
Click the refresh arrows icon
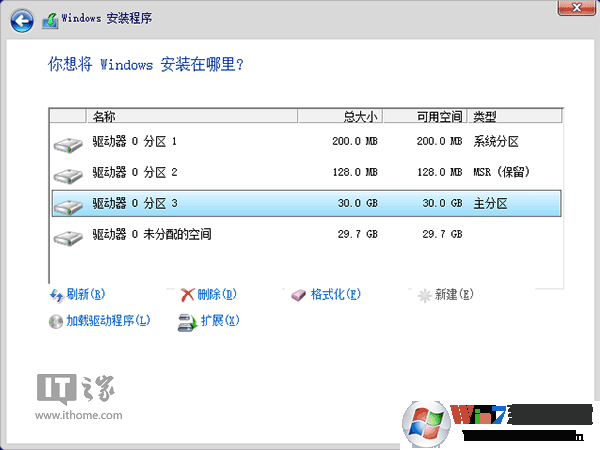[57, 295]
